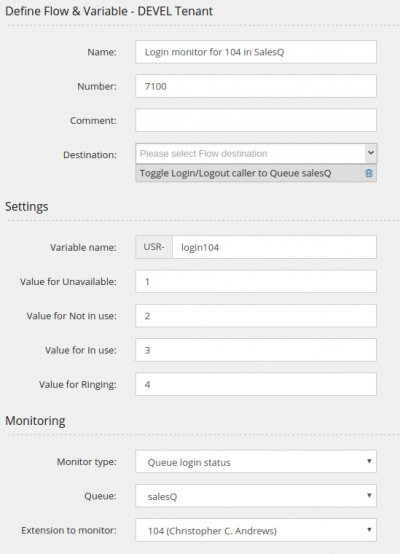This screenshot has height=554, width=400.
Task: Click the USR- variable prefix label
Action: point(154,247)
